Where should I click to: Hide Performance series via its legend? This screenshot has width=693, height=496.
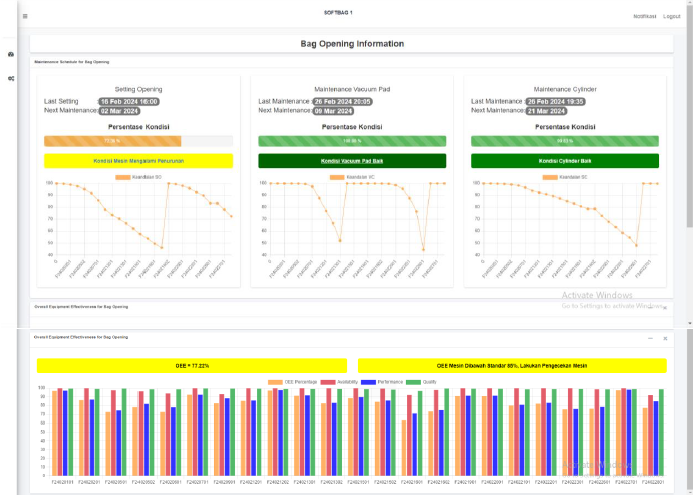[384, 380]
